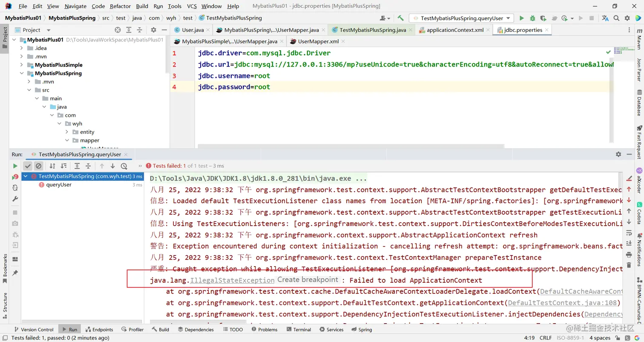The height and width of the screenshot is (342, 644).
Task: Rerun failed tests icon in Run panel
Action: click(x=15, y=177)
